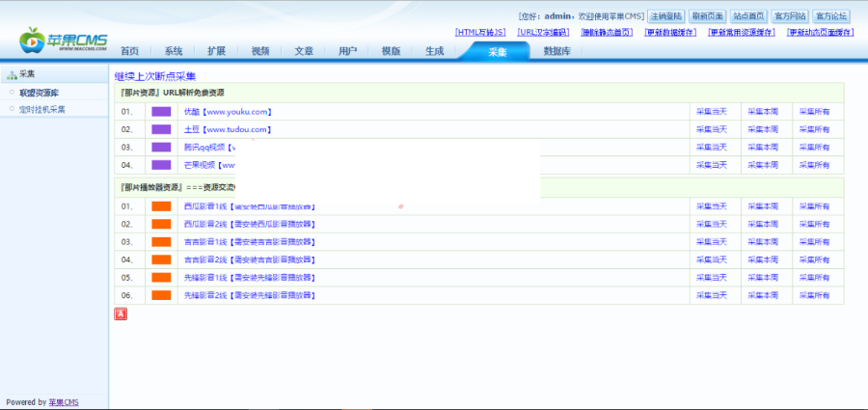The height and width of the screenshot is (410, 868).
Task: Click the purple marker beside 土豆
Action: pos(161,129)
